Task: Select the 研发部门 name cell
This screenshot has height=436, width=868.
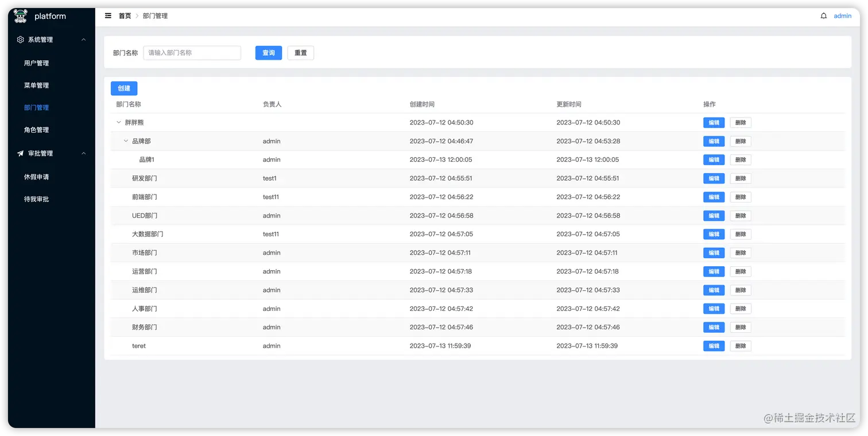Action: (x=145, y=178)
